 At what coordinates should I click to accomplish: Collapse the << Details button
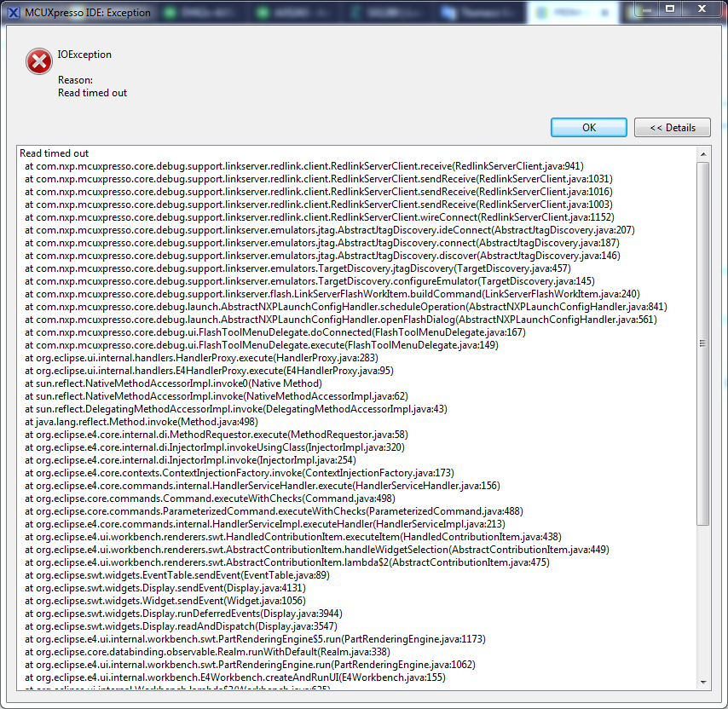point(673,128)
